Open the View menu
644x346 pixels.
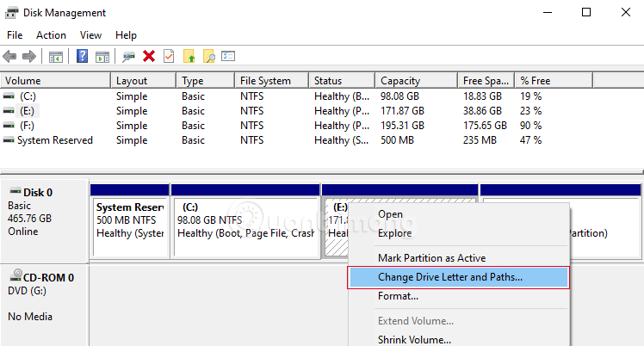(x=90, y=35)
